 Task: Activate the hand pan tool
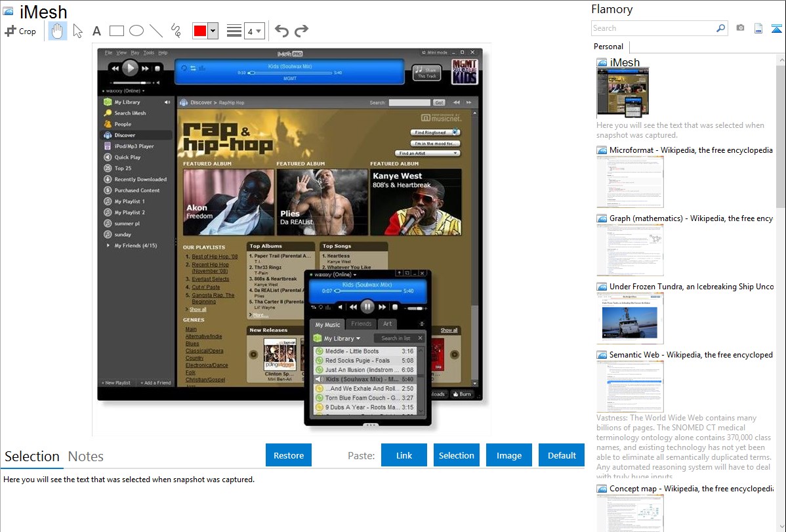click(x=57, y=31)
